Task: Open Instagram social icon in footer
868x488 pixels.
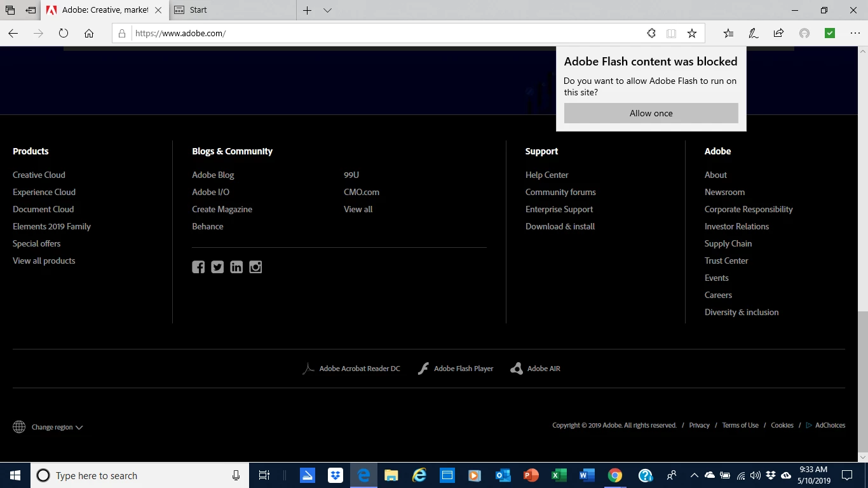Action: coord(255,267)
